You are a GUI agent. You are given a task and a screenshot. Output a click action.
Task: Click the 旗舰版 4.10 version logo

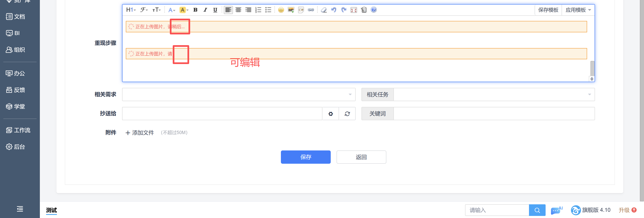[590, 210]
